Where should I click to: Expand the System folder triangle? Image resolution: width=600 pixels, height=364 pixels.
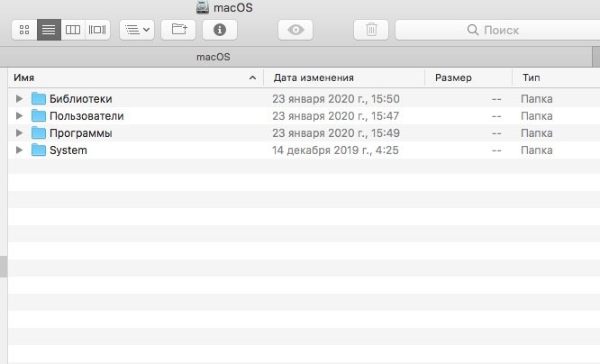click(19, 150)
